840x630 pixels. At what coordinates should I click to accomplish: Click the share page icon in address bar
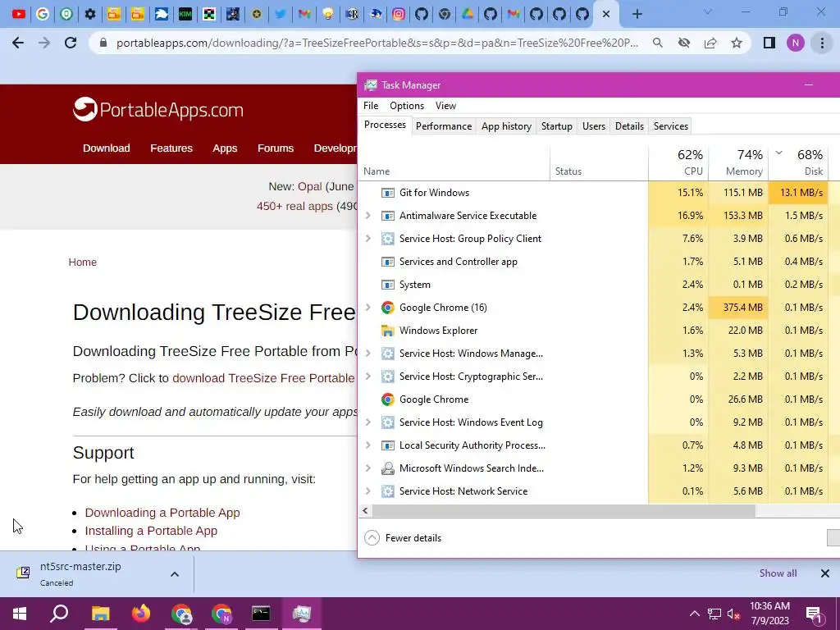coord(710,43)
